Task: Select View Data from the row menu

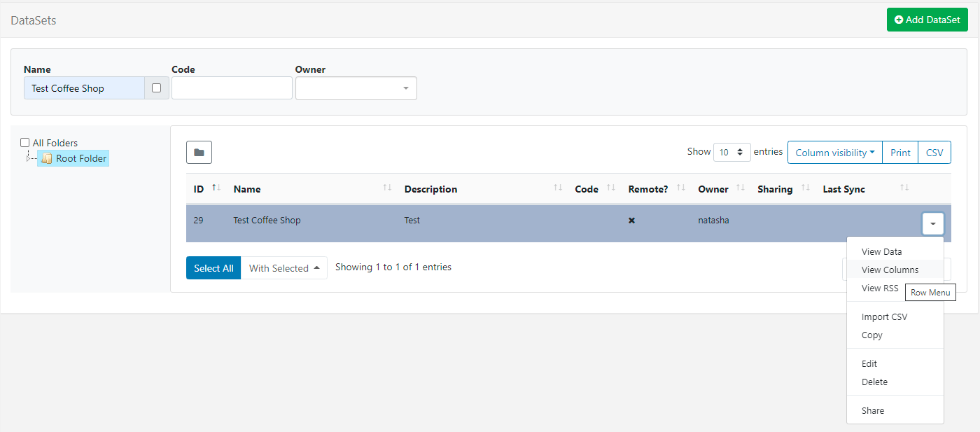Action: [x=881, y=251]
